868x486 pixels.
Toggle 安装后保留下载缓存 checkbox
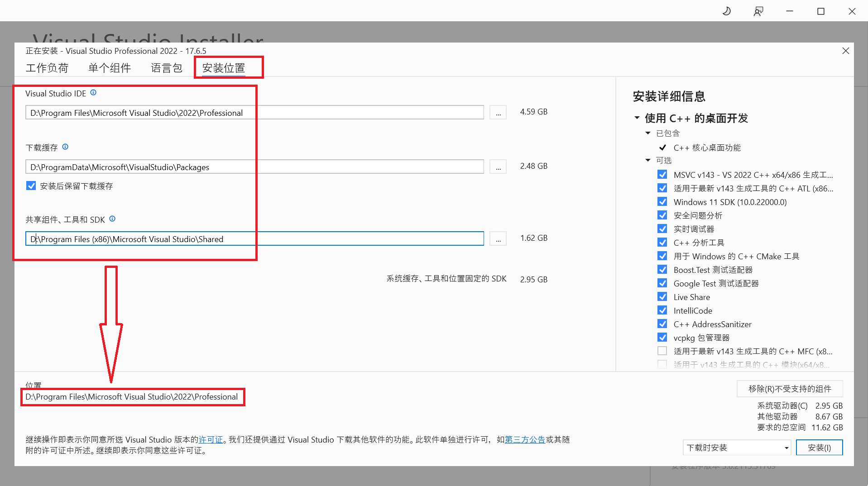[31, 186]
